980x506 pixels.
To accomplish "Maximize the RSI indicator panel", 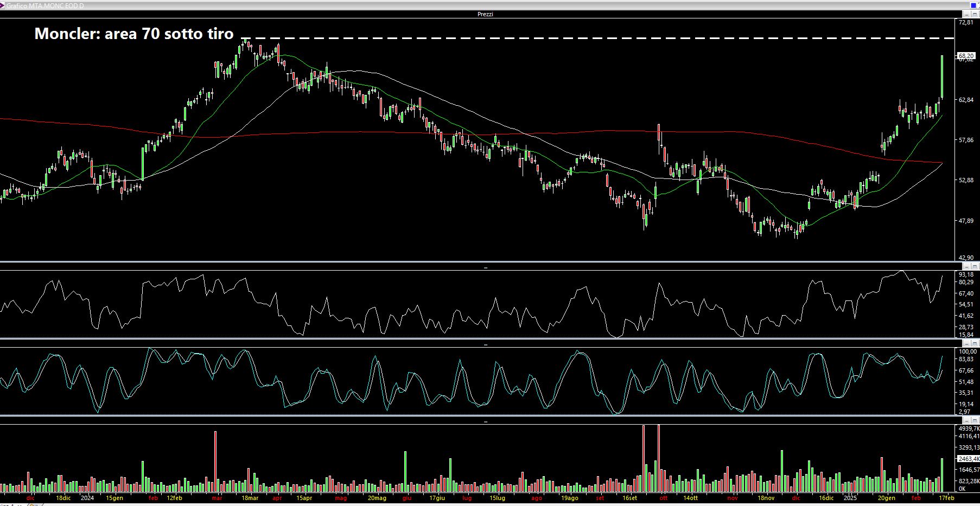I will pos(975,266).
